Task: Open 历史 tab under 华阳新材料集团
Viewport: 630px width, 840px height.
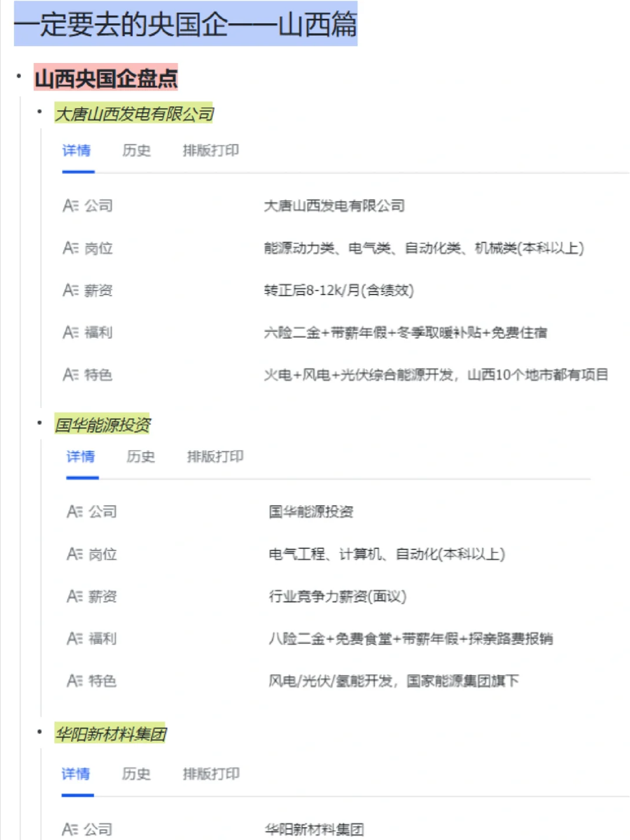Action: click(136, 774)
